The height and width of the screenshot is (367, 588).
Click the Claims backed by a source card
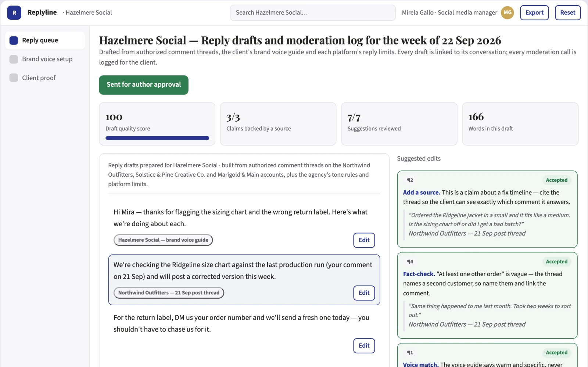click(x=278, y=124)
